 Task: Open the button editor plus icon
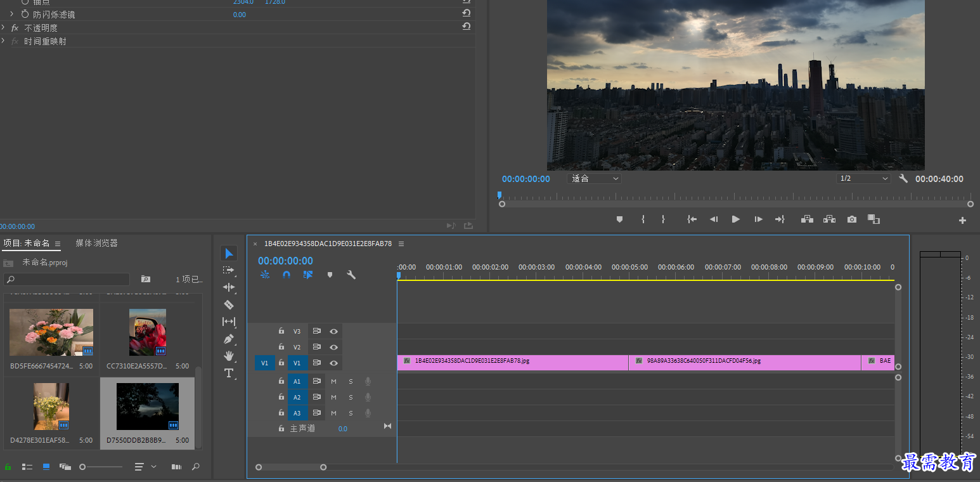962,221
